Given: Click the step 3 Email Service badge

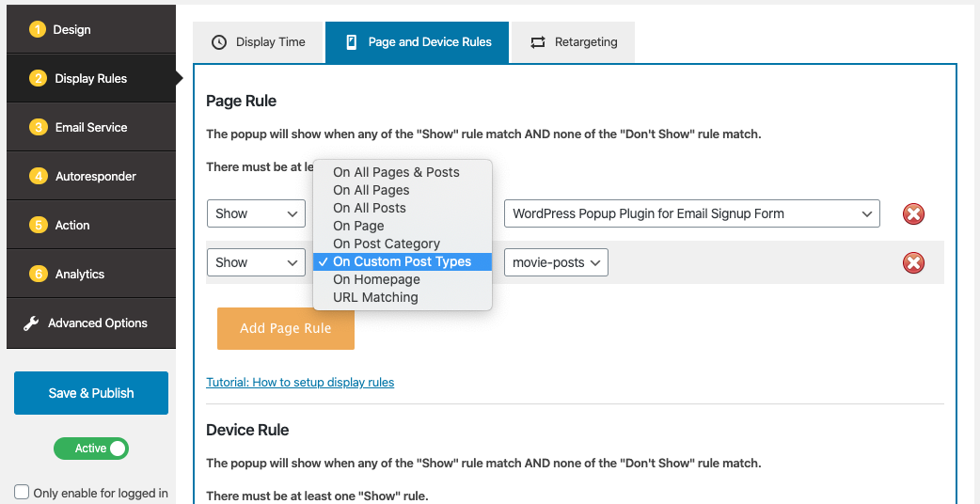Looking at the screenshot, I should pos(38,127).
